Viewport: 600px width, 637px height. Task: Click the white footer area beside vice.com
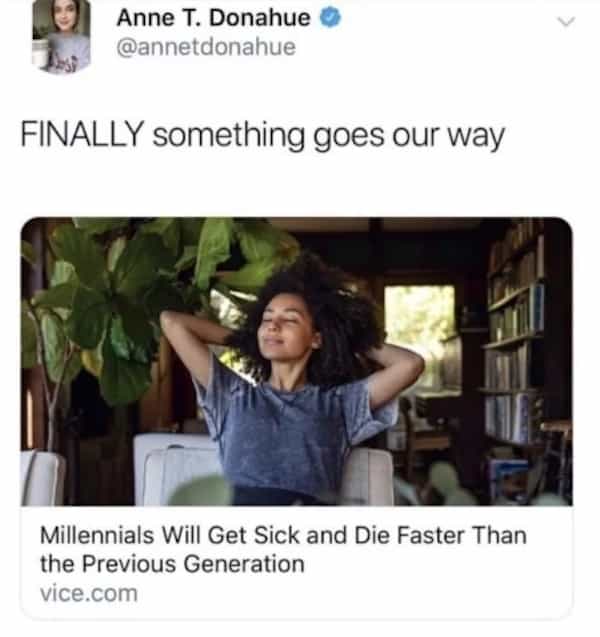click(x=353, y=594)
